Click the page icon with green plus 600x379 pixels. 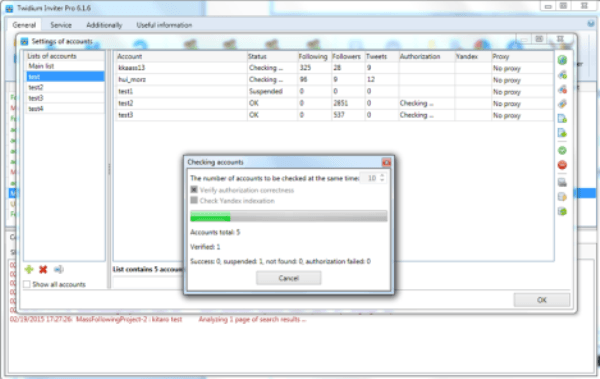[562, 119]
